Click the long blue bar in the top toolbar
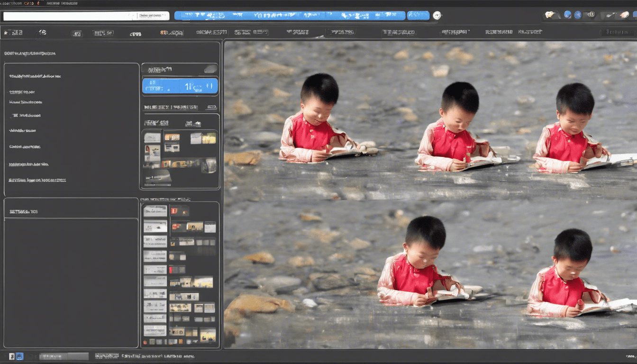637x364 pixels. coord(290,16)
